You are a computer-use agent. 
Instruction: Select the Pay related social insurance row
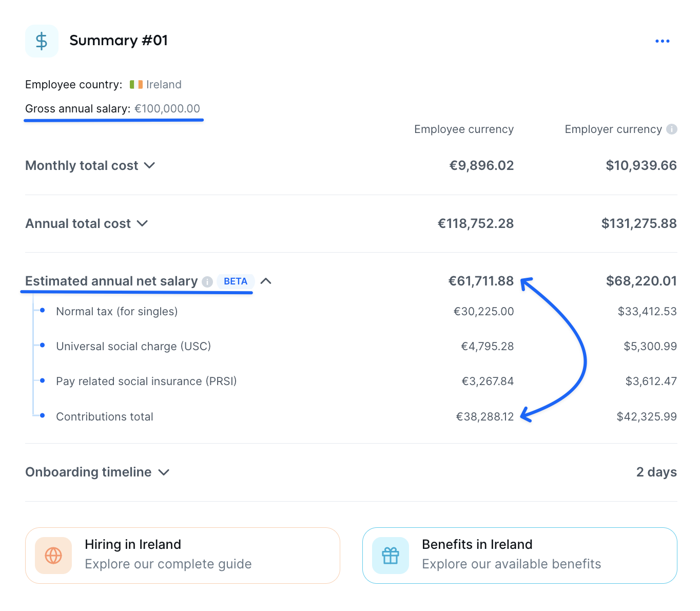click(x=146, y=381)
